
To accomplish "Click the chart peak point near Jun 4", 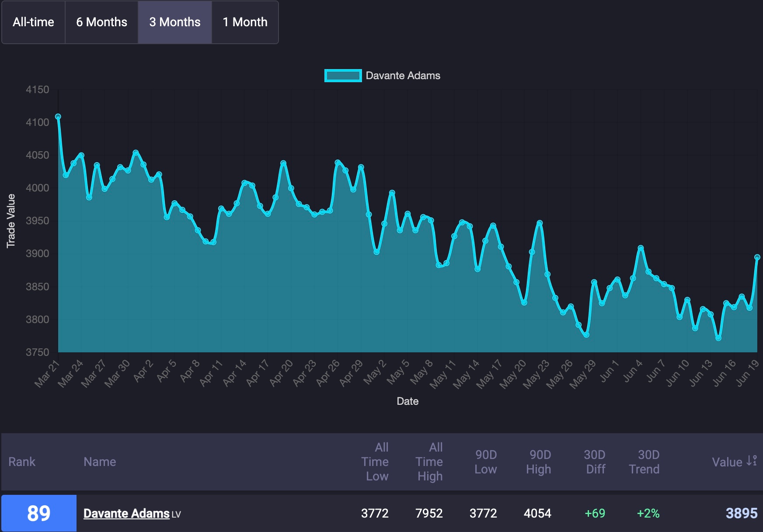I will pyautogui.click(x=641, y=248).
